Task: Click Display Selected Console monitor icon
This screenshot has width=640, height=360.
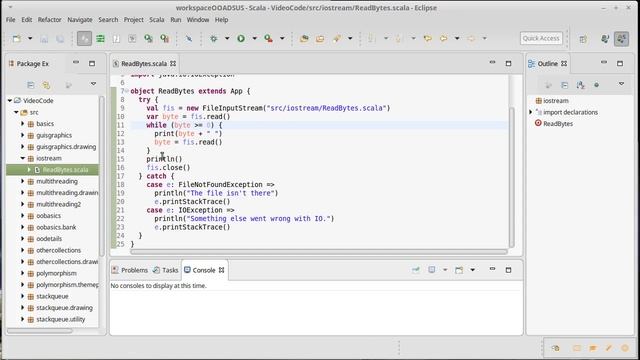Action: coord(432,270)
